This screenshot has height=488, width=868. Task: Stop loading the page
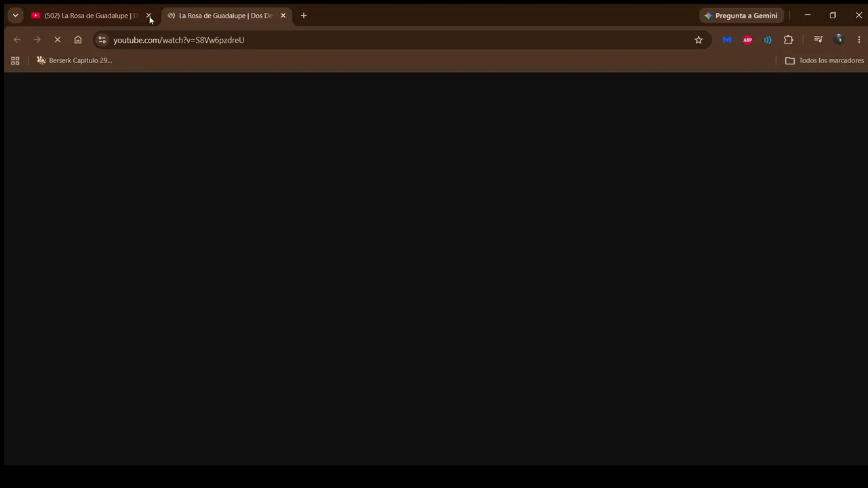pos(58,40)
